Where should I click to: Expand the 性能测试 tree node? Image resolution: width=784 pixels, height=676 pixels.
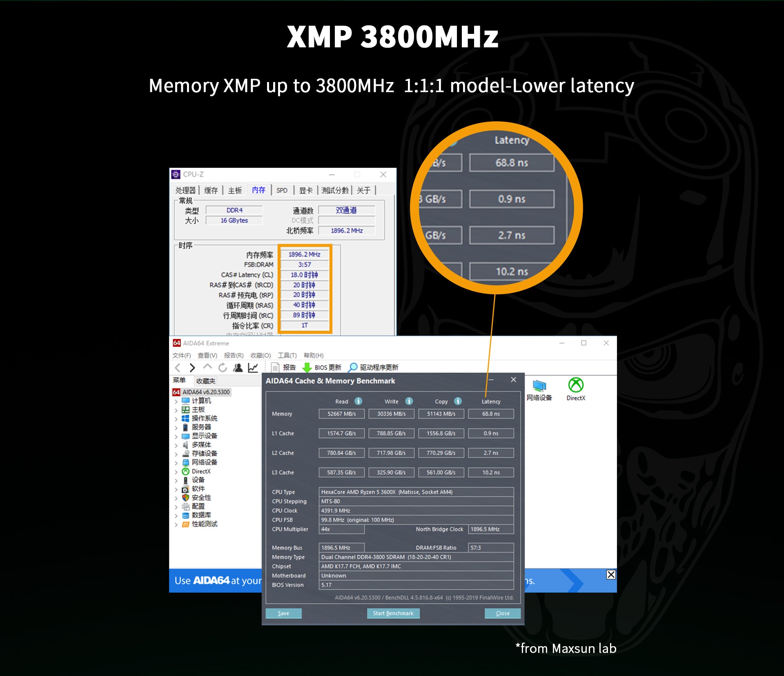(x=176, y=525)
